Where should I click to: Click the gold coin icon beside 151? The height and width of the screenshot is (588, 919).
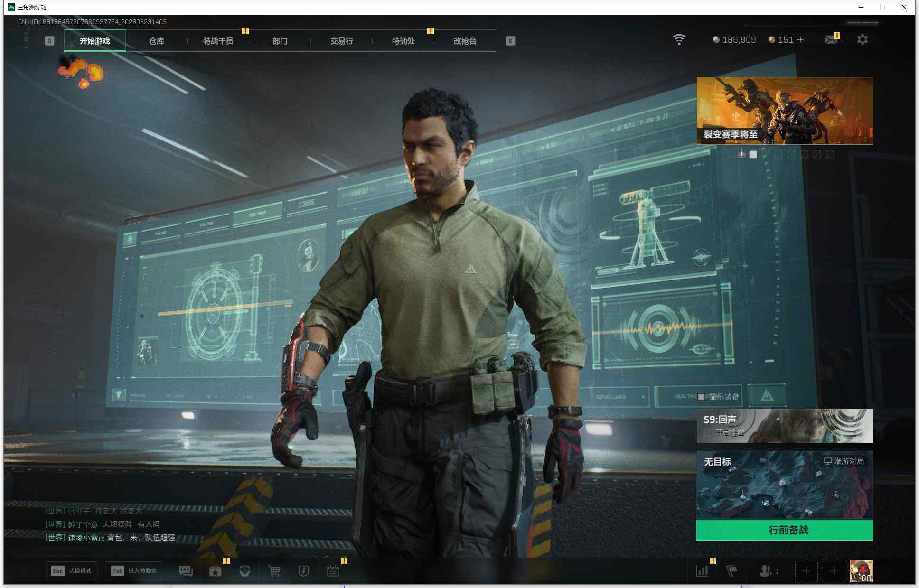point(771,40)
